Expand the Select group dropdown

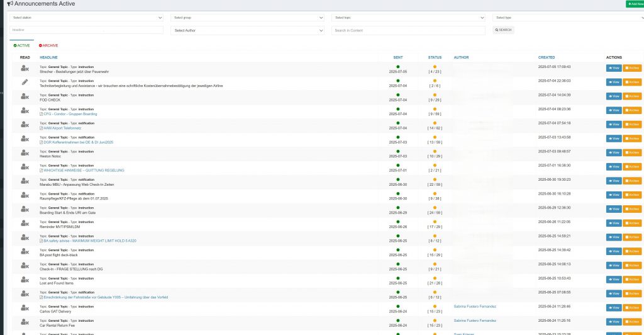tap(248, 18)
